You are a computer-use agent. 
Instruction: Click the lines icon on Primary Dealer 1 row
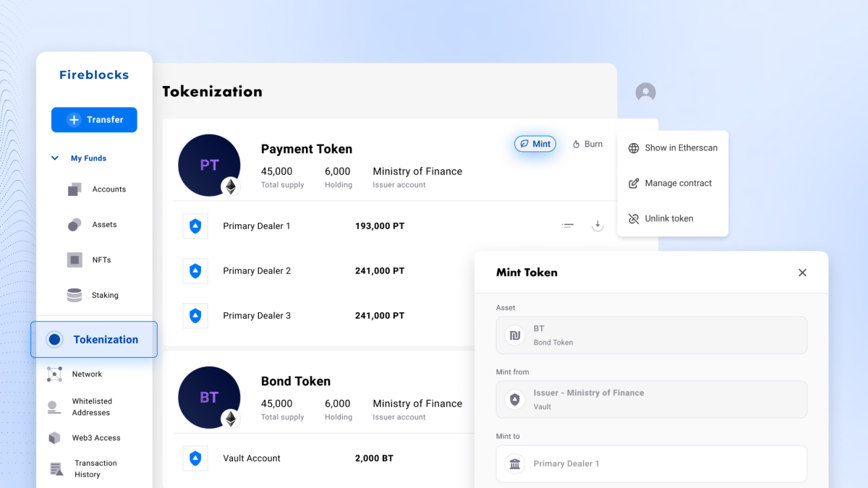pyautogui.click(x=568, y=226)
